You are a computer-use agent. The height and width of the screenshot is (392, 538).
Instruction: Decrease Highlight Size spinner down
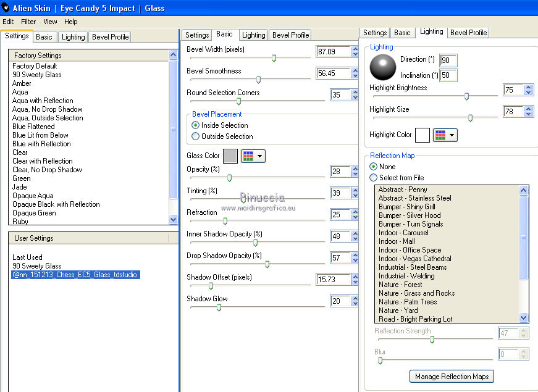click(528, 114)
